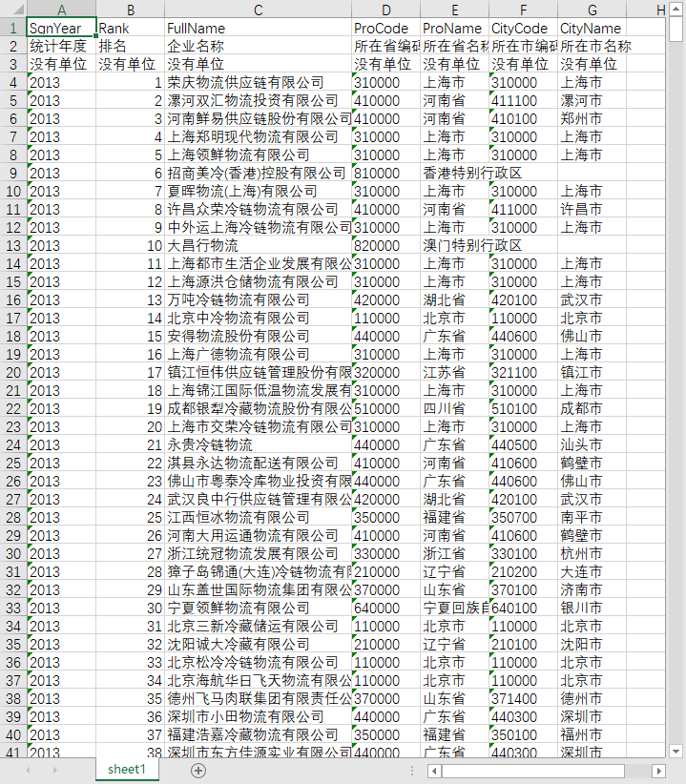686x784 pixels.
Task: Select cell 安得物流股份有限公司
Action: 258,336
